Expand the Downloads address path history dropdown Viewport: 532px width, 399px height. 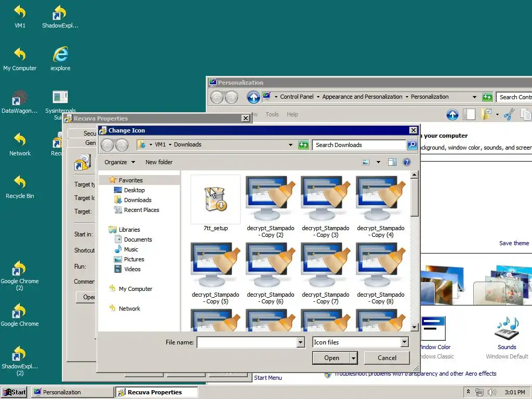coord(290,145)
